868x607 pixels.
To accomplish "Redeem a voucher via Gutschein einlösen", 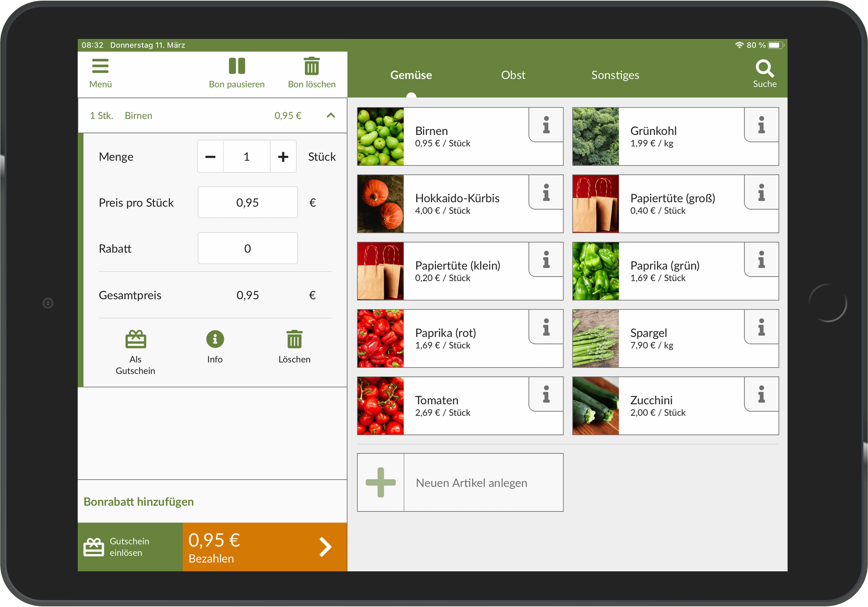I will tap(130, 547).
